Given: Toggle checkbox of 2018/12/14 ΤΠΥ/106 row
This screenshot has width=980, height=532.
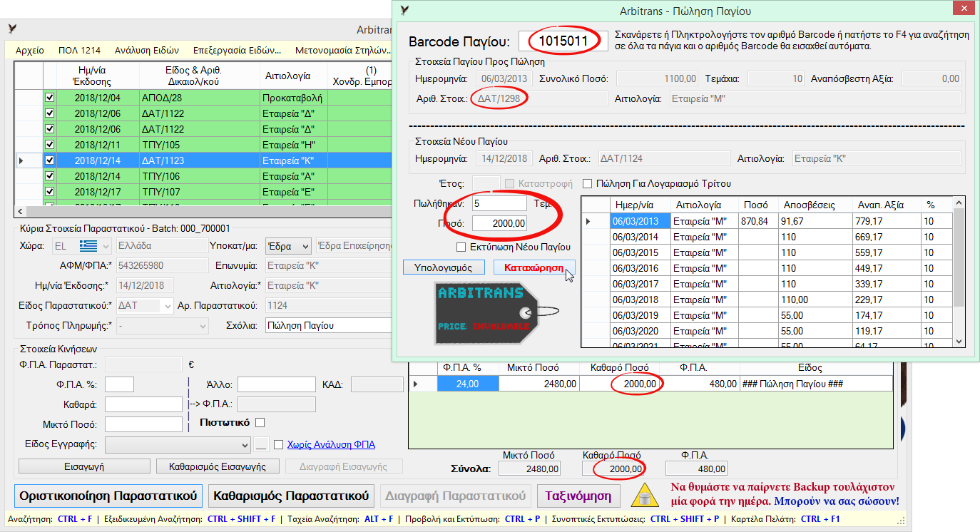Looking at the screenshot, I should [x=50, y=176].
